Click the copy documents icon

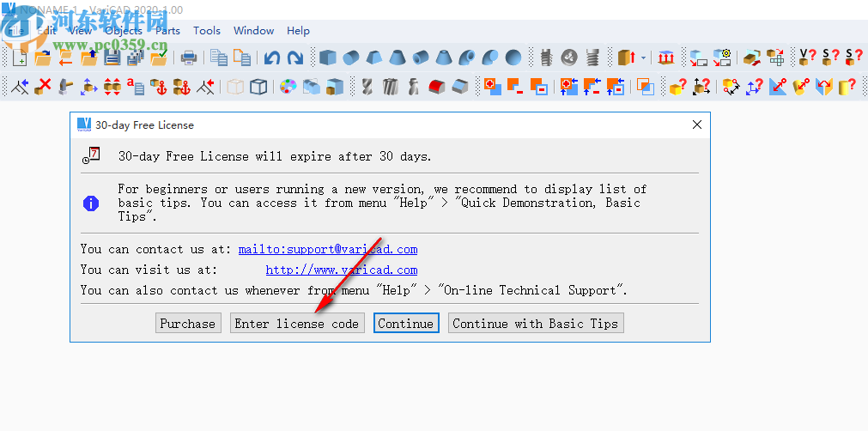[x=219, y=58]
